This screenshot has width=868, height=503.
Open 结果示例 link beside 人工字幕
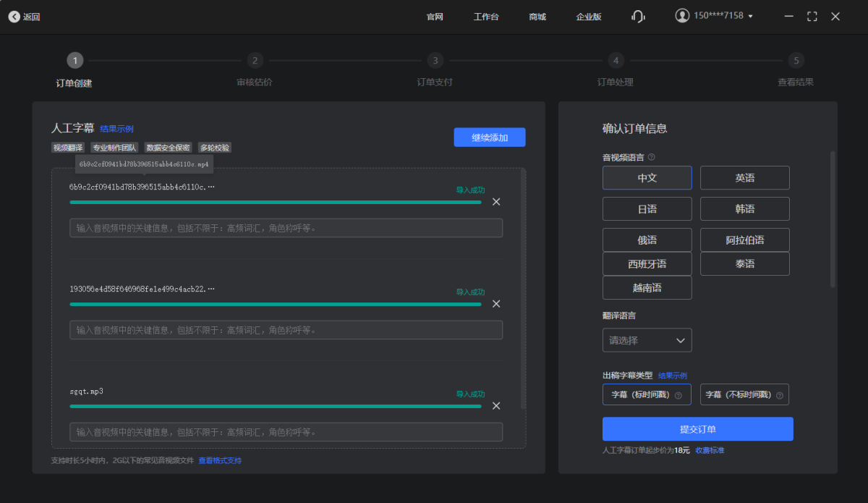click(x=116, y=129)
